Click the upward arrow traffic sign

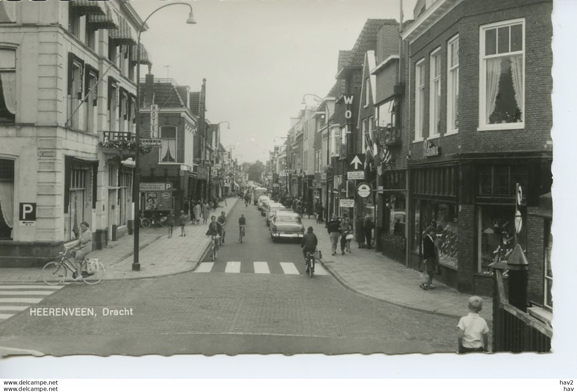[356, 162]
